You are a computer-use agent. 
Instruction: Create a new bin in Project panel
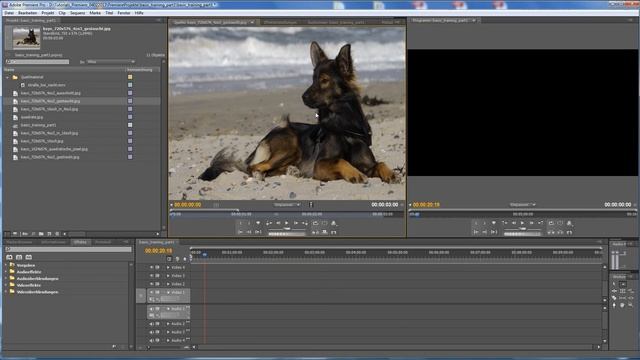pyautogui.click(x=41, y=234)
